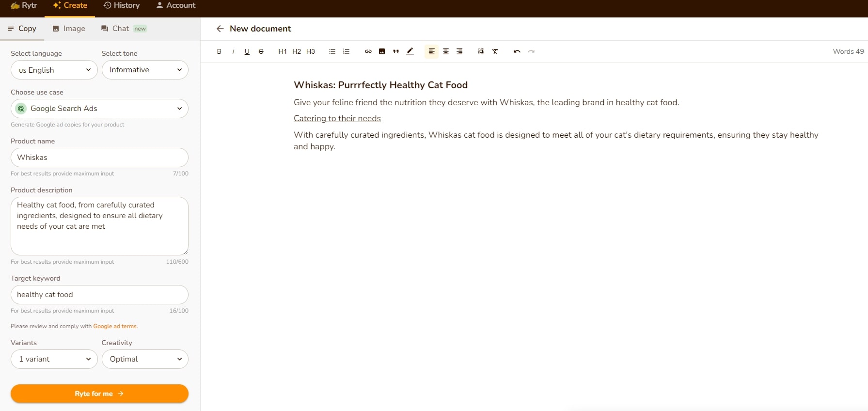Viewport: 868px width, 411px height.
Task: Click the New document title
Action: tap(260, 29)
